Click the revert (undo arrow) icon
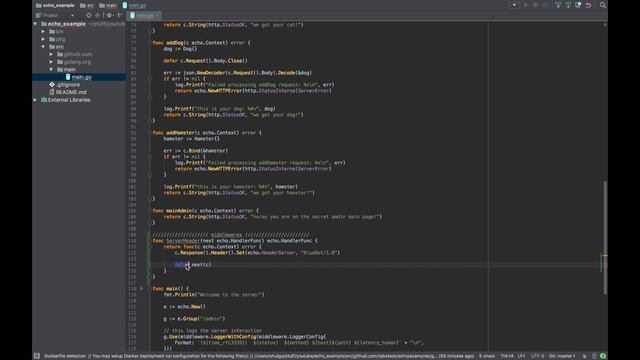This screenshot has width=640, height=360. pyautogui.click(x=589, y=5)
